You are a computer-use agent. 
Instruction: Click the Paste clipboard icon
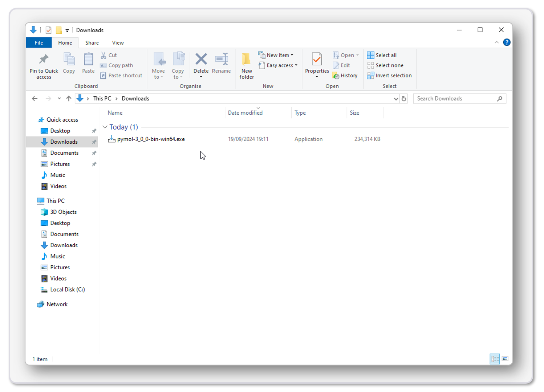tap(88, 59)
